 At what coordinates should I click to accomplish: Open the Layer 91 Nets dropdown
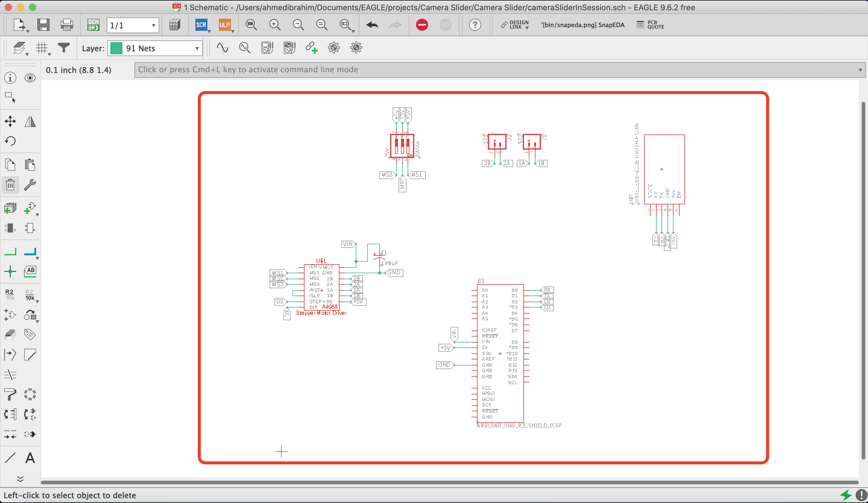(x=155, y=48)
